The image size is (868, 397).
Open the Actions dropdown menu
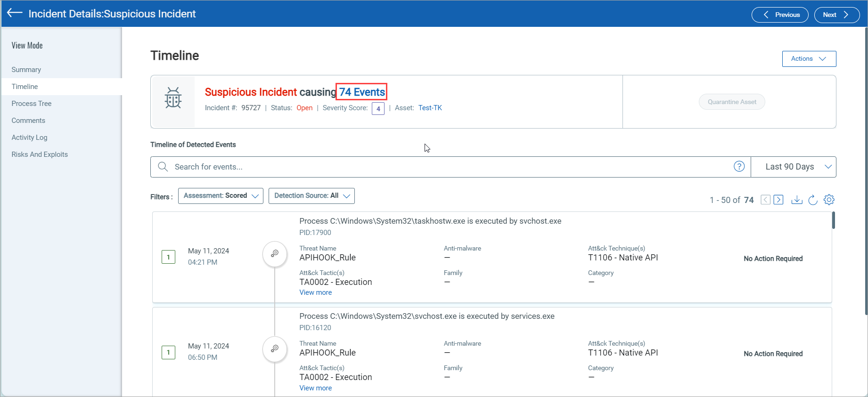809,59
